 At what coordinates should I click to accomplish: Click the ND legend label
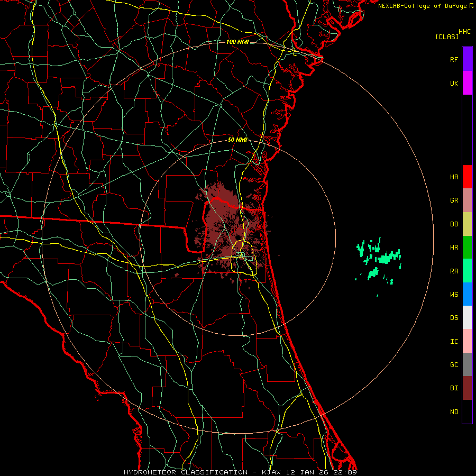click(x=454, y=412)
